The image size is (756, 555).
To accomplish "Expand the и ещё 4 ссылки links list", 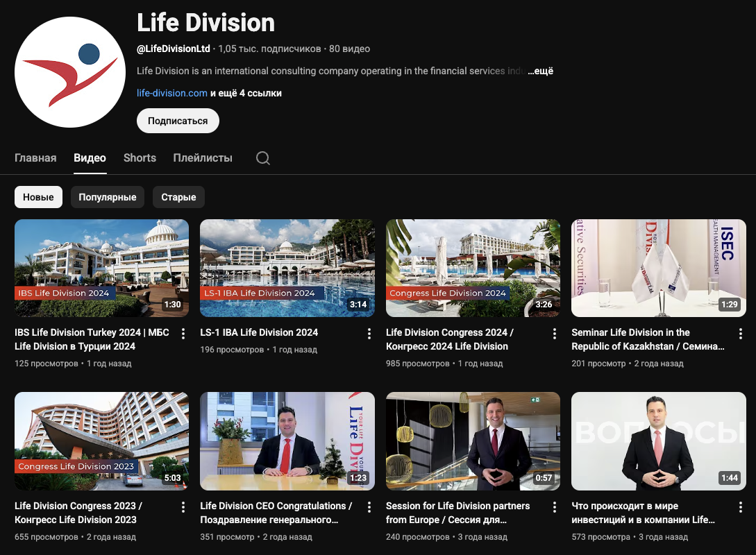I will tap(246, 93).
